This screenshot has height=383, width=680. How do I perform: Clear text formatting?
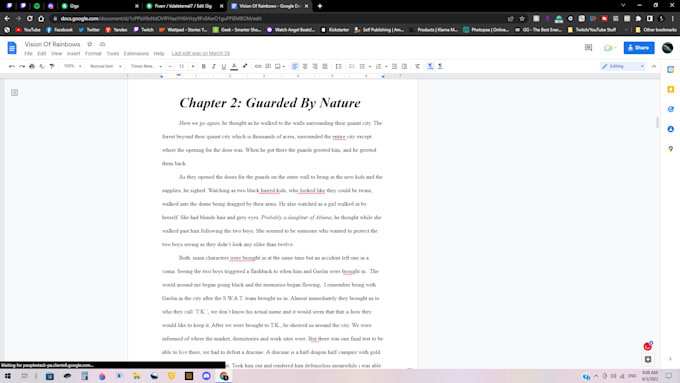tap(417, 66)
